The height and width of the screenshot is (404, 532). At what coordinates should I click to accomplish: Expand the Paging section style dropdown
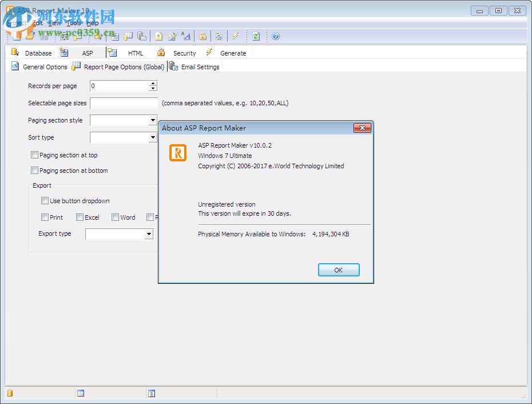pos(153,120)
